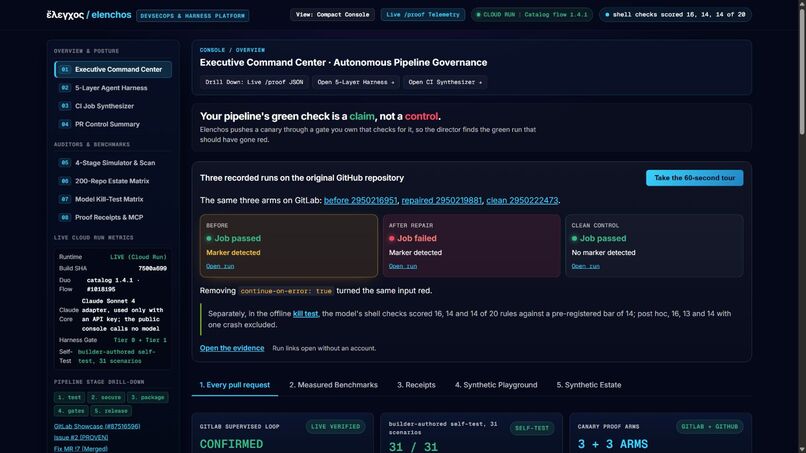Click the elenchos logo in header

tap(88, 15)
